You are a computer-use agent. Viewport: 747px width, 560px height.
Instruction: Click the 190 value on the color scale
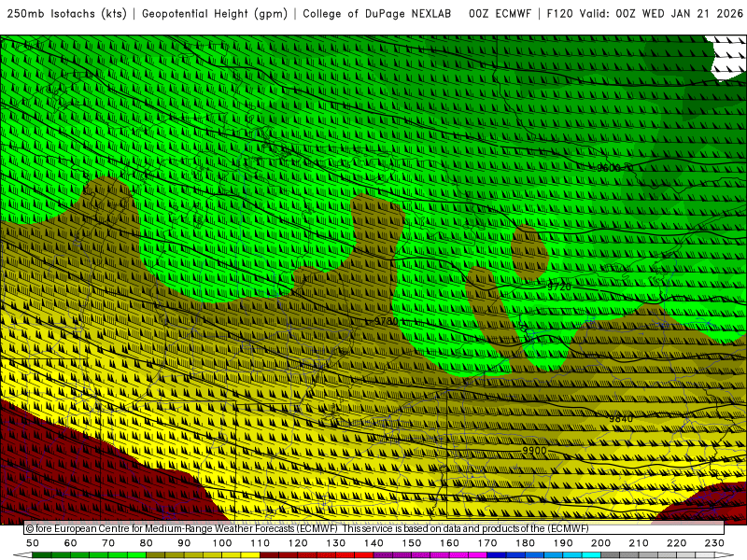563,543
